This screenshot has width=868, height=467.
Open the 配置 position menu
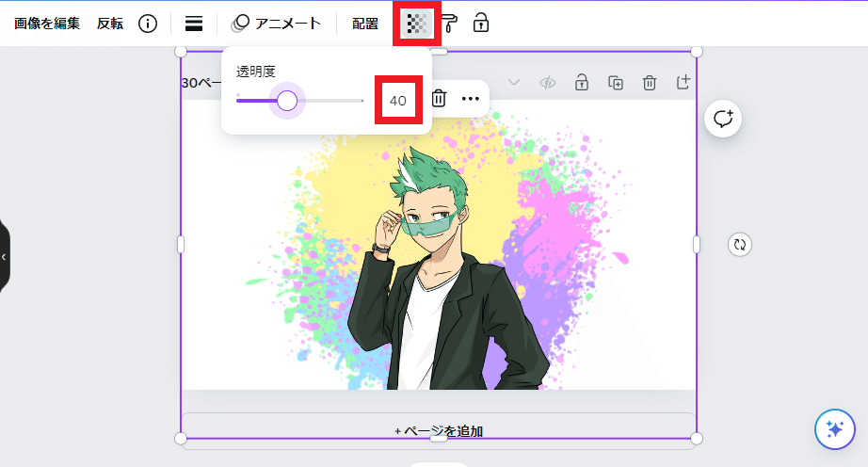pyautogui.click(x=365, y=24)
